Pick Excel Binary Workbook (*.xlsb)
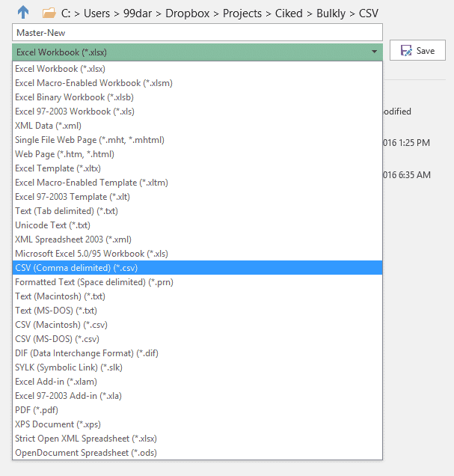 tap(197, 97)
